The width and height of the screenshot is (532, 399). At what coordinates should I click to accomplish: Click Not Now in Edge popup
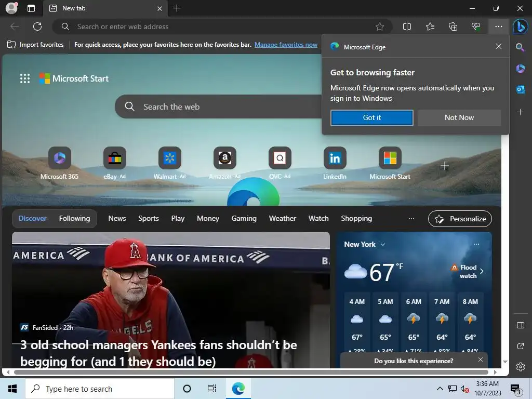[459, 118]
